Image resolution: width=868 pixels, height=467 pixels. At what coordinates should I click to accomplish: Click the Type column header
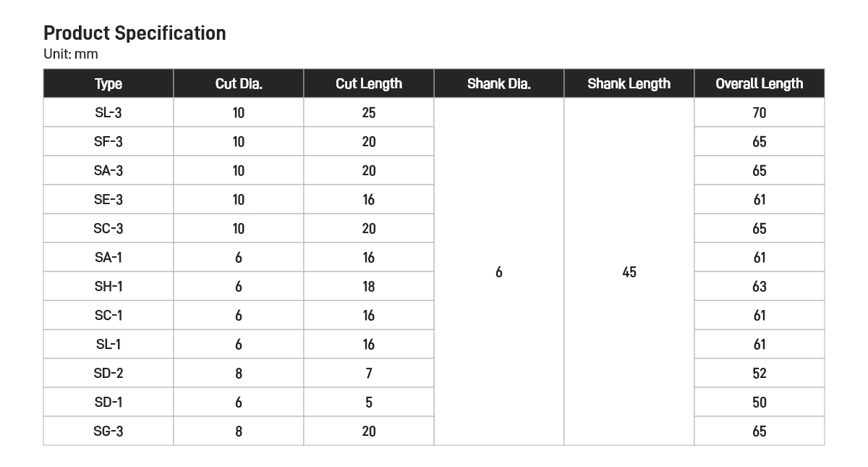109,83
